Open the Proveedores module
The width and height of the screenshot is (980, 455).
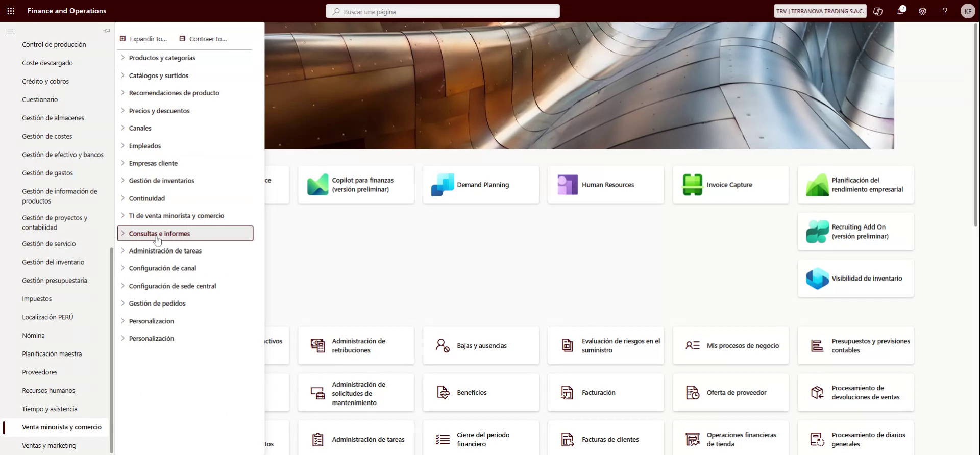pyautogui.click(x=40, y=372)
